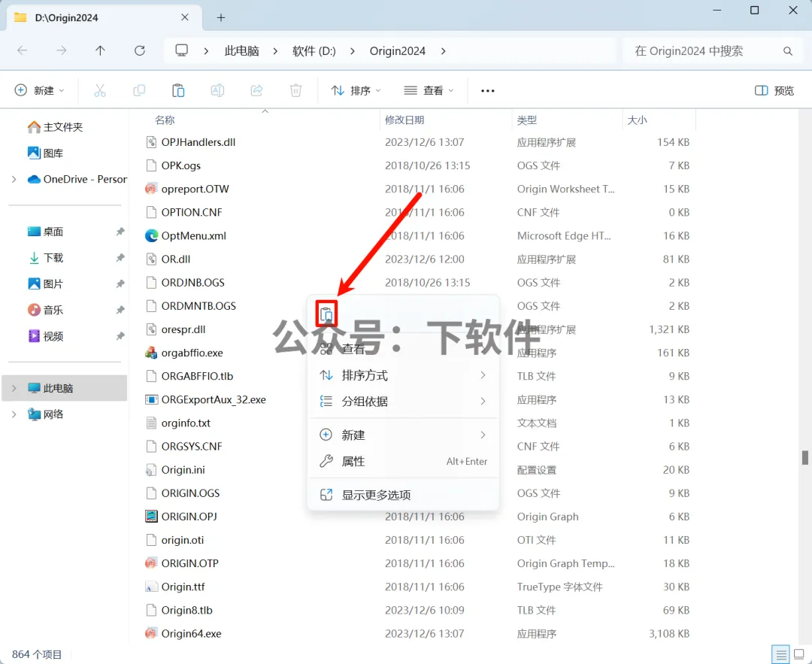Close the D:\Origin2024 tab

point(185,17)
